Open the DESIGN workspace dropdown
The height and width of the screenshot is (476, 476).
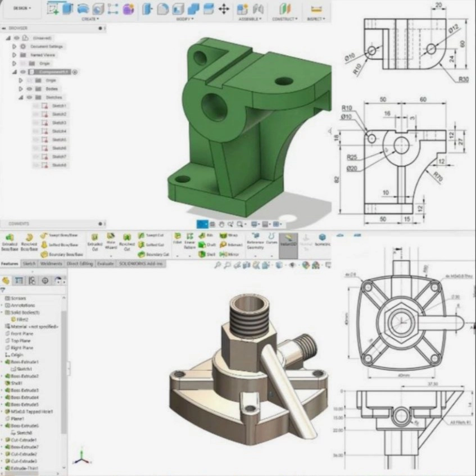(22, 8)
